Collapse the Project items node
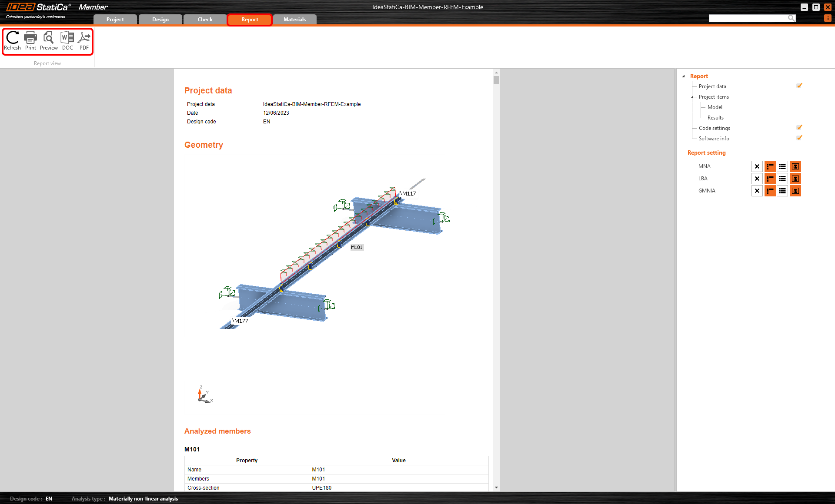The height and width of the screenshot is (504, 835). point(692,97)
